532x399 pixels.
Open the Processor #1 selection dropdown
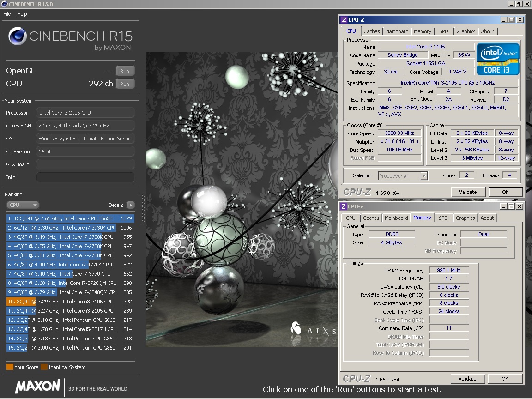403,176
